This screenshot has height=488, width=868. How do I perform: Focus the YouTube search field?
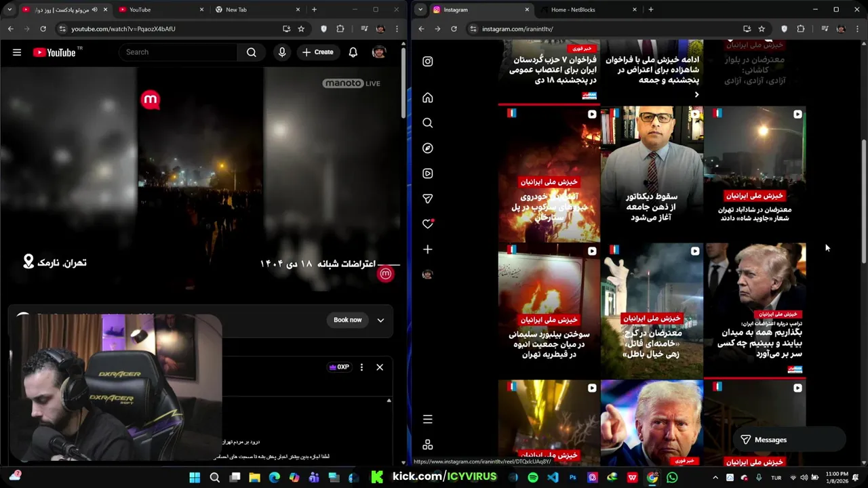click(x=178, y=52)
